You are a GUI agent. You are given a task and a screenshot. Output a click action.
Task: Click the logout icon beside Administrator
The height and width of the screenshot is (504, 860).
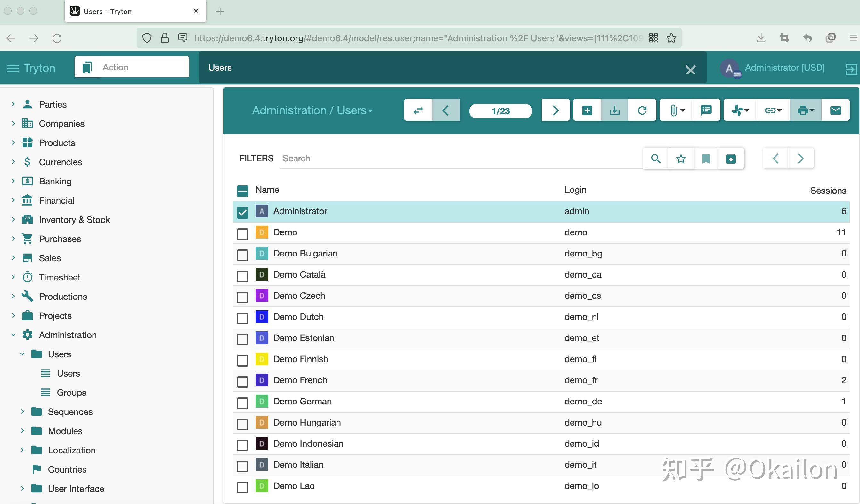(851, 69)
